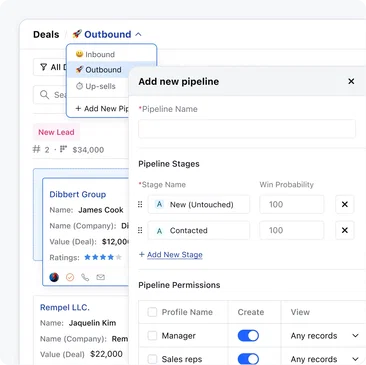Click the View column header
Screen dimensions: 366x365
coord(300,312)
